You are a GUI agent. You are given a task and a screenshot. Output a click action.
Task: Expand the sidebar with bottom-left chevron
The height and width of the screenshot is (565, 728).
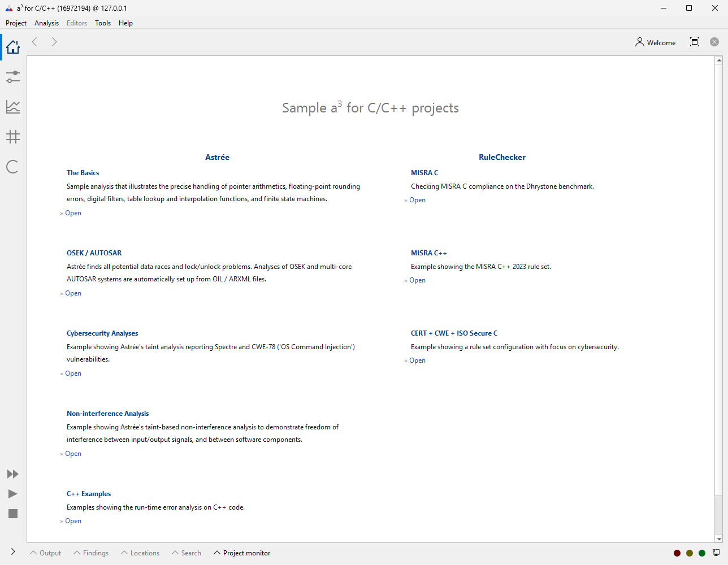13,551
